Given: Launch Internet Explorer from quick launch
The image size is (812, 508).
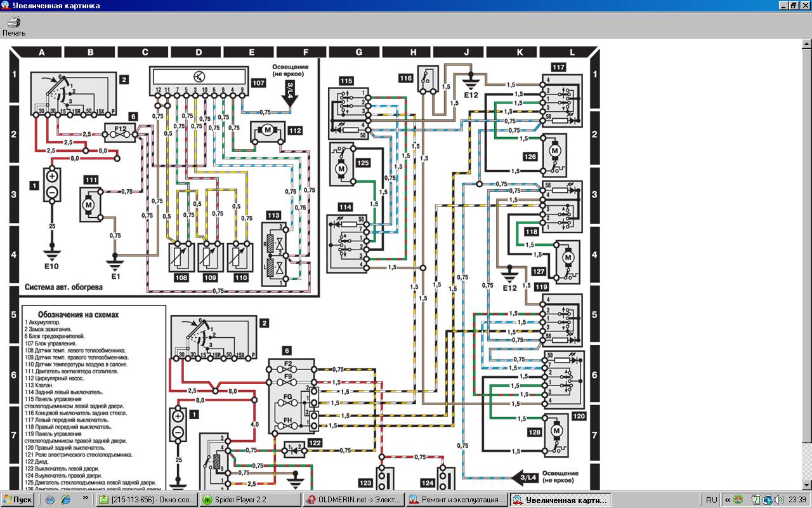Looking at the screenshot, I should pos(65,500).
